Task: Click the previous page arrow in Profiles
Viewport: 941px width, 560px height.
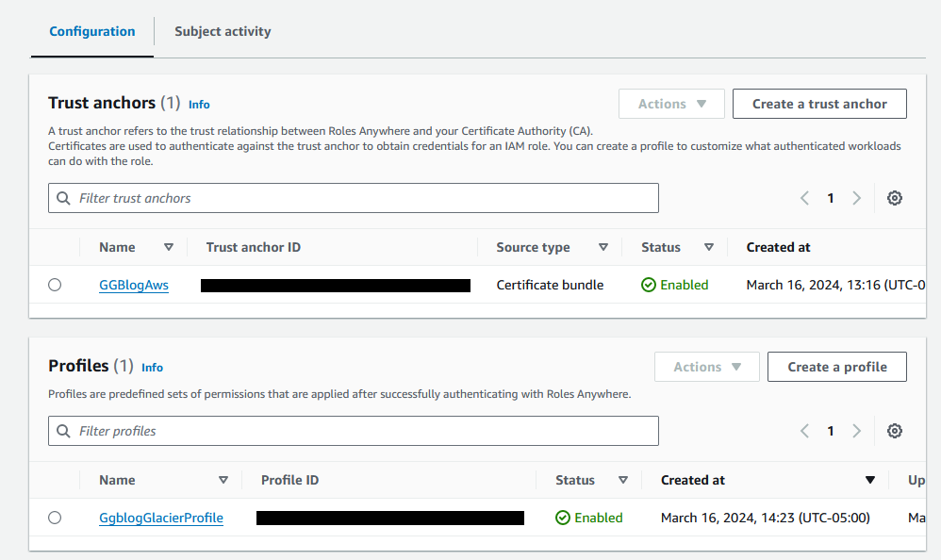Action: [803, 430]
